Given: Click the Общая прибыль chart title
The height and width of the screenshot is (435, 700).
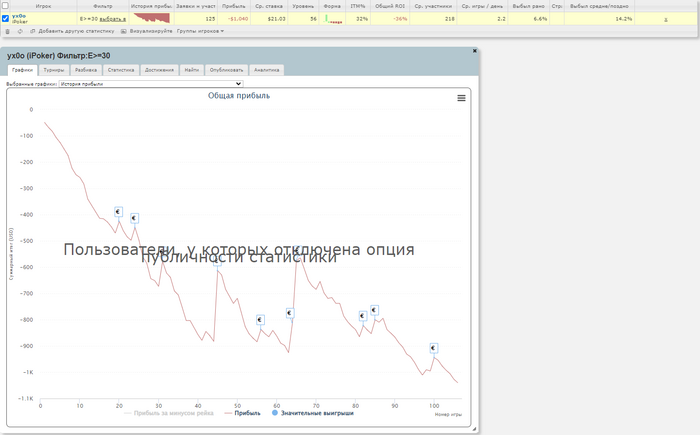Looking at the screenshot, I should [x=239, y=96].
